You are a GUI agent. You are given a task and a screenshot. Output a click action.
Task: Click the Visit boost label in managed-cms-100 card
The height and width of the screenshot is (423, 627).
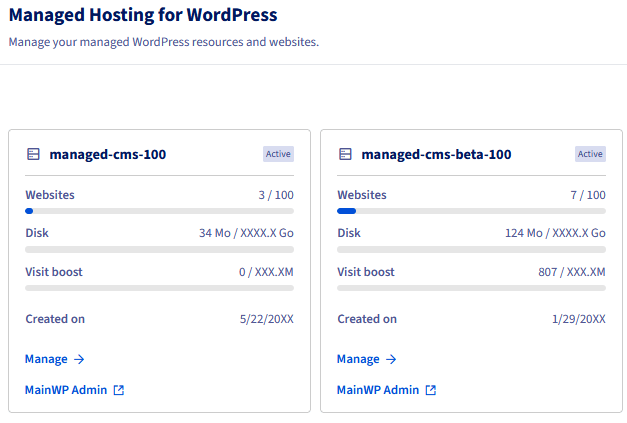[x=54, y=272]
